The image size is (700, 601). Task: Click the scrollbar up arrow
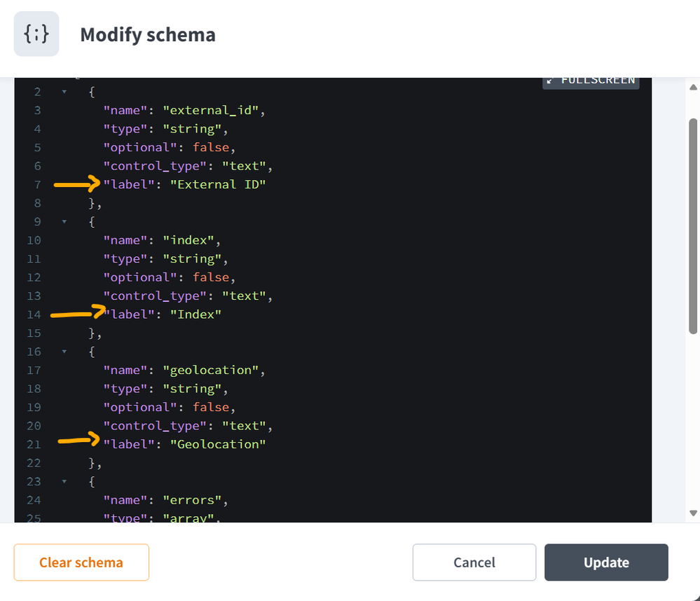tap(693, 87)
